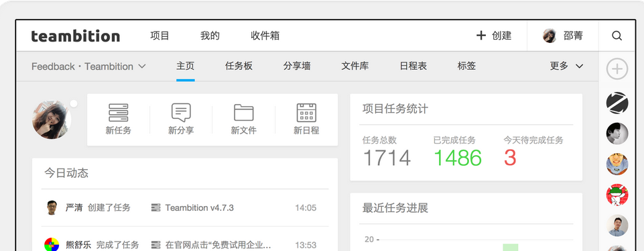The height and width of the screenshot is (251, 644).
Task: Click the name 熊舒乐 in activity feed
Action: click(78, 245)
